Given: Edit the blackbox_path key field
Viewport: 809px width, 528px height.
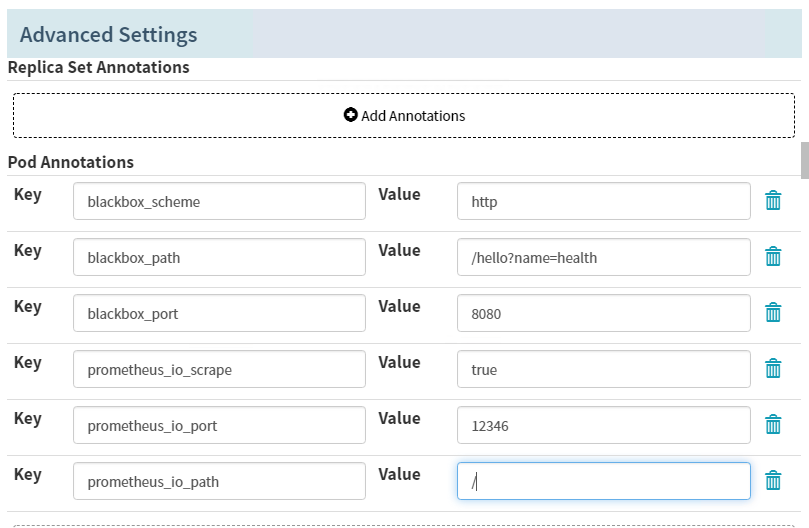Looking at the screenshot, I should click(219, 257).
